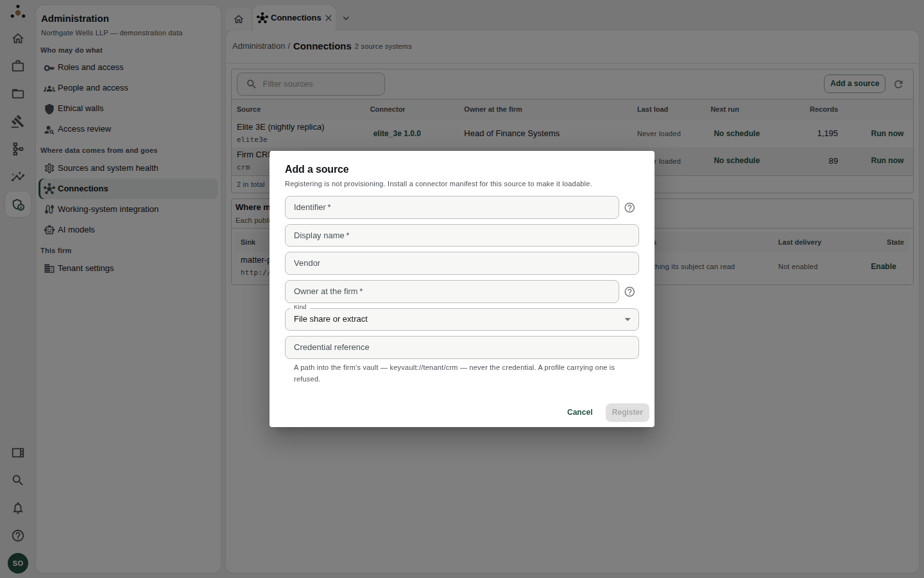Open People and access
The image size is (924, 578).
(128, 88)
